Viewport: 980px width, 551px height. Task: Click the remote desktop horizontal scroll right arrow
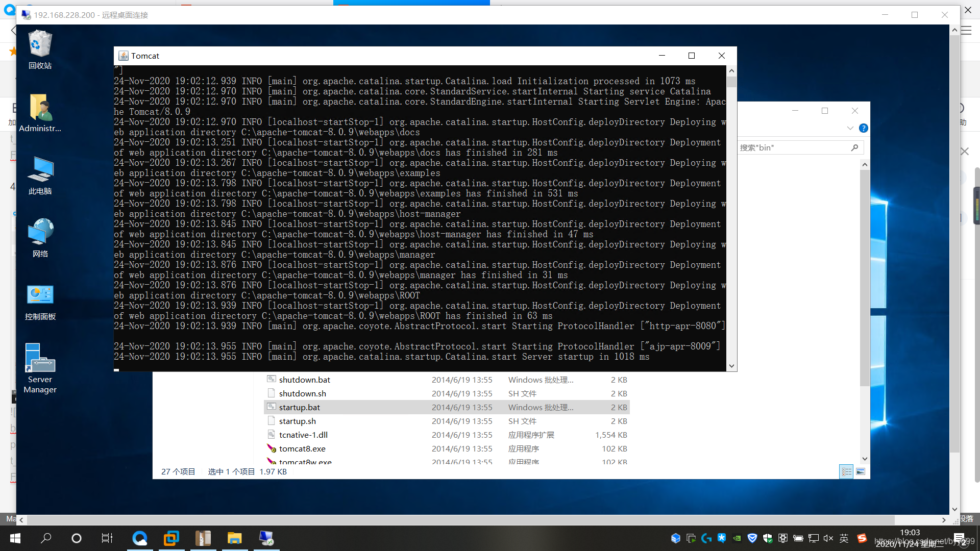(x=944, y=520)
